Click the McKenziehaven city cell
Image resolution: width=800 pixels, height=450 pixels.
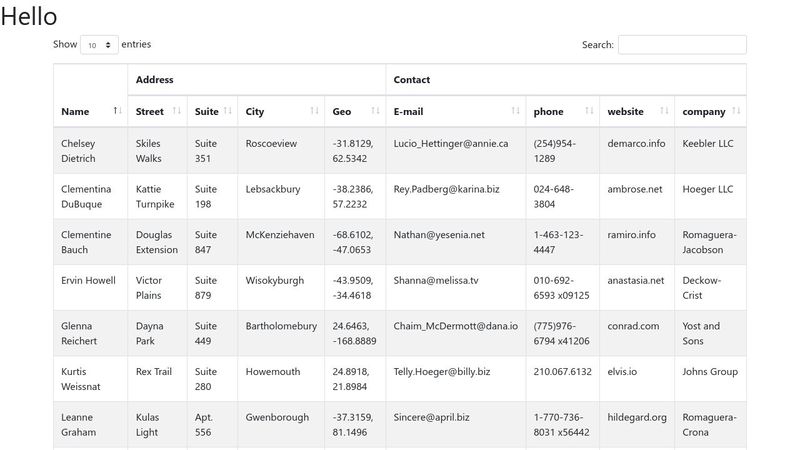[279, 235]
